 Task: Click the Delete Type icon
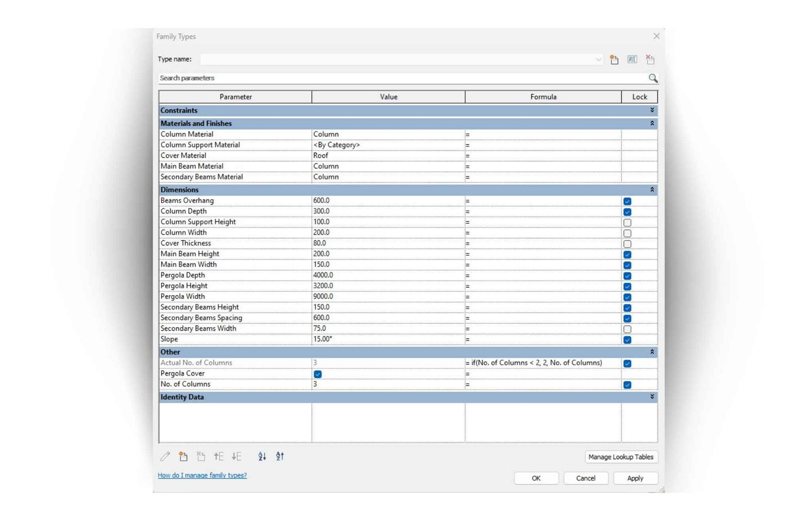click(650, 60)
